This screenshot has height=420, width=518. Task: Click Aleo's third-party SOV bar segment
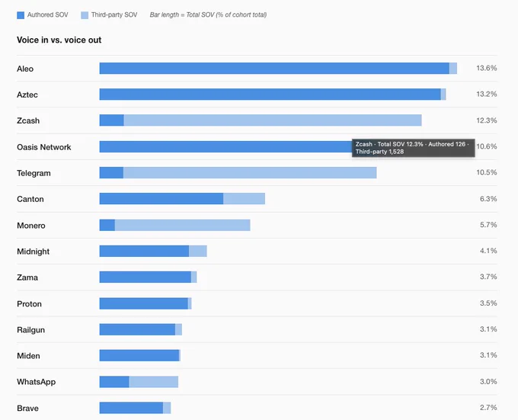point(453,69)
